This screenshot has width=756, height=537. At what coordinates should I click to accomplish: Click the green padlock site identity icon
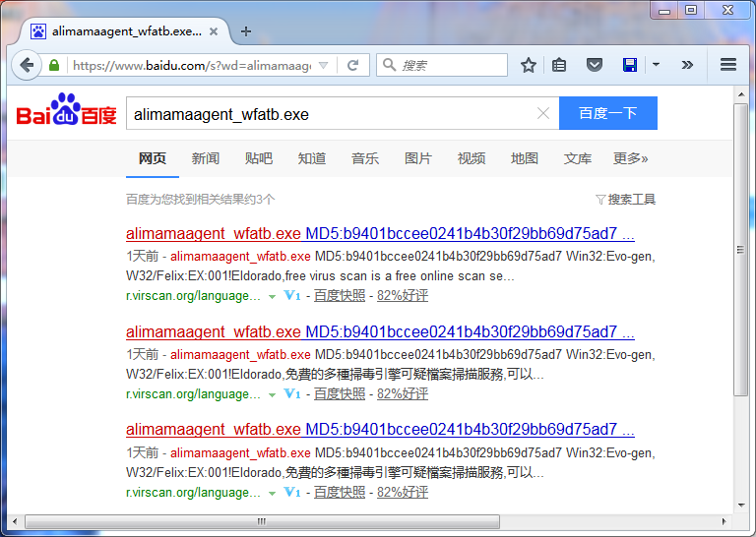coord(55,65)
